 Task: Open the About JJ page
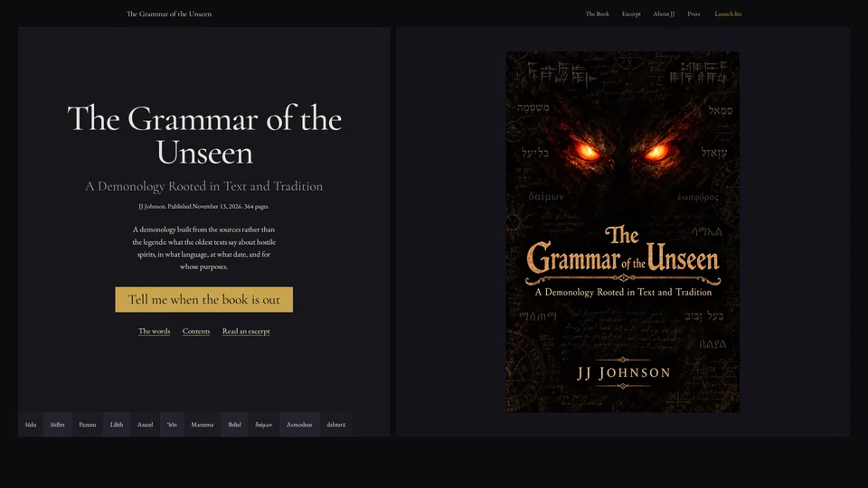tap(664, 14)
